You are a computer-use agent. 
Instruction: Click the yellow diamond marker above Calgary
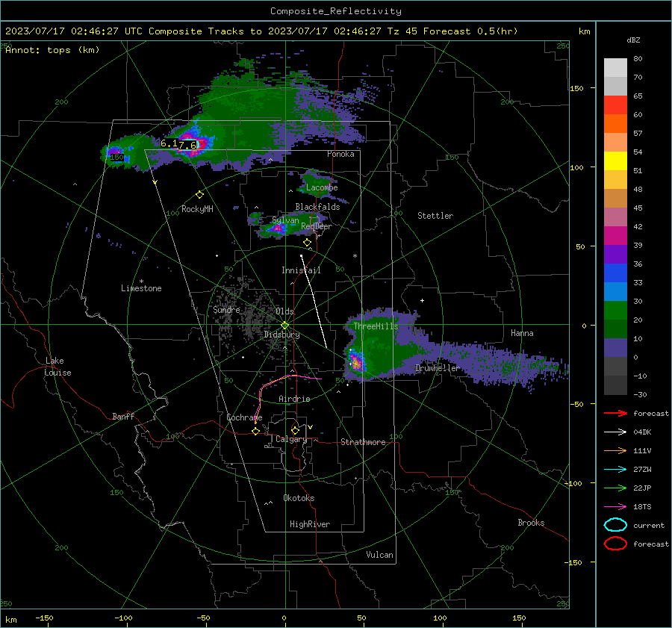295,430
